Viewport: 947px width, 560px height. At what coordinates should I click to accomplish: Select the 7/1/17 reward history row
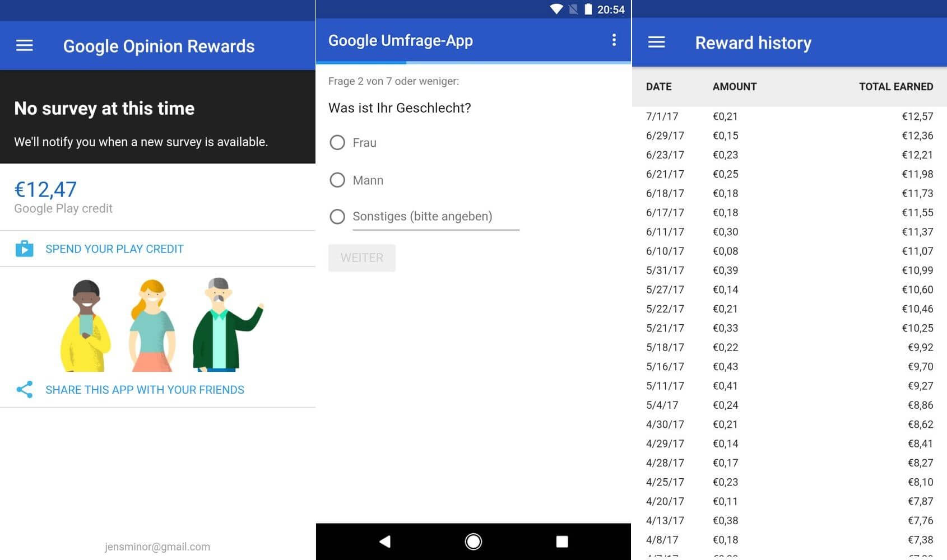[789, 116]
